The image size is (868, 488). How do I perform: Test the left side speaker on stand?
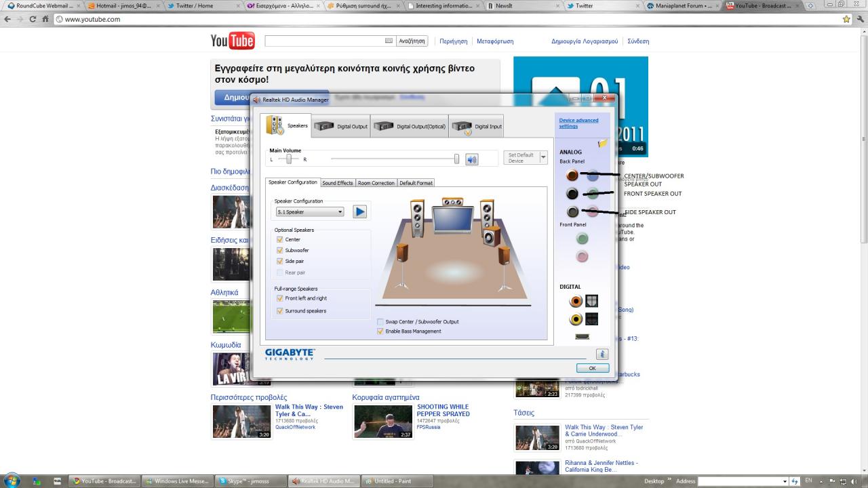tap(403, 253)
